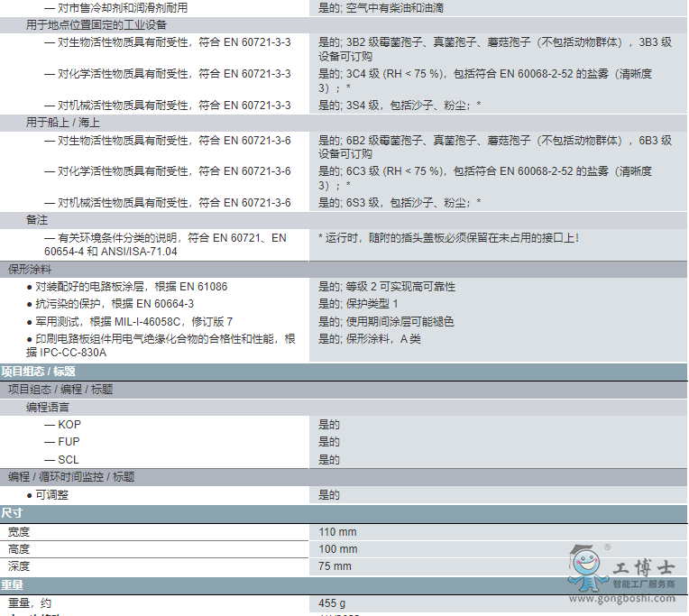Click the '编程 / 循环时间监控 / 标题' subheader
Screen dimensions: 689x616
[71, 477]
